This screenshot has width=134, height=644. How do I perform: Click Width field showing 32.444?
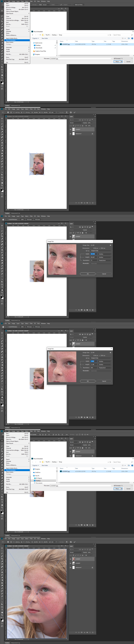(94, 254)
